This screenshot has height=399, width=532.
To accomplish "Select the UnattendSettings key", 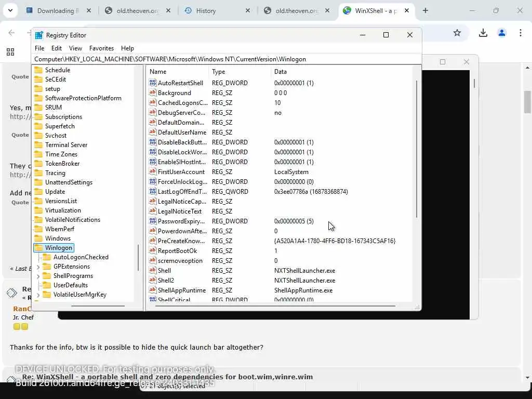I will click(x=69, y=182).
